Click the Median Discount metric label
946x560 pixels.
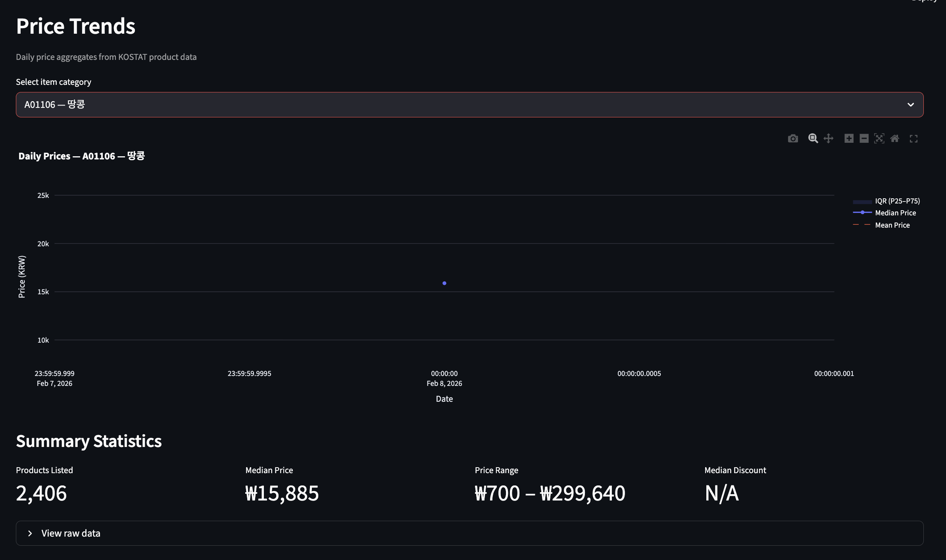(x=735, y=470)
